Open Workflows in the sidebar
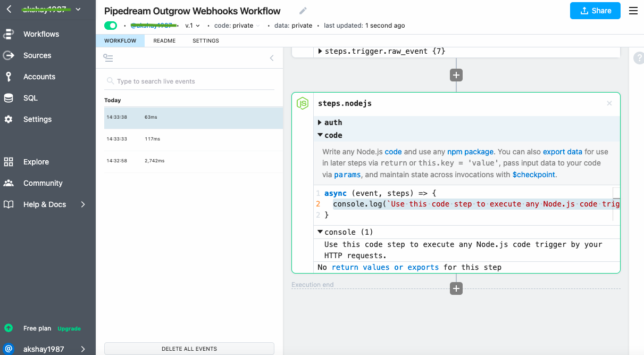The image size is (644, 355). coord(41,34)
